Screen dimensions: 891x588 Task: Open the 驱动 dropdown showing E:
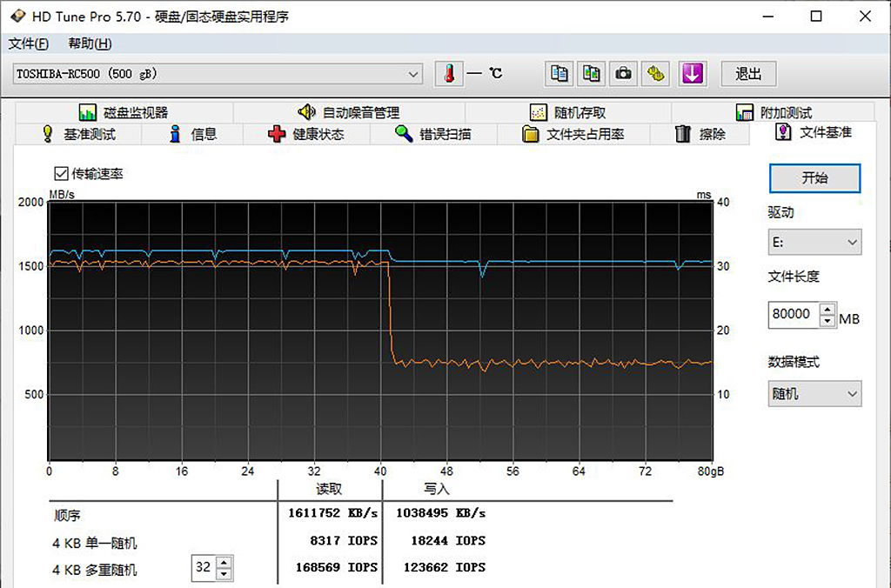(814, 242)
